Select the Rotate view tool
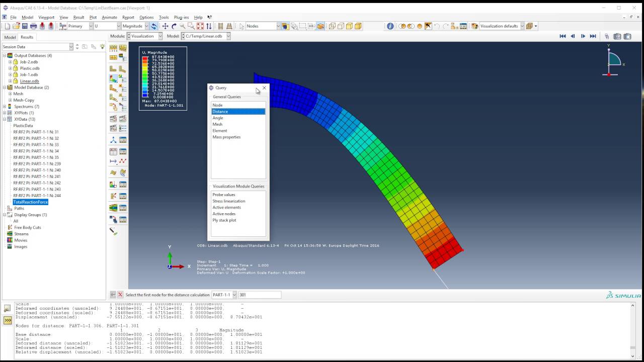Viewport: 644px width, 362px height. coord(174,26)
